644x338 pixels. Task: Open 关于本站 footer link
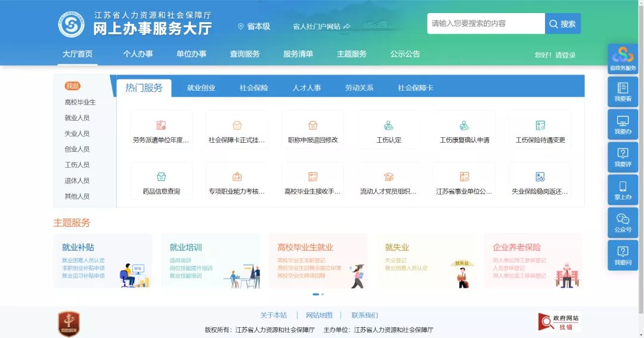tap(274, 315)
